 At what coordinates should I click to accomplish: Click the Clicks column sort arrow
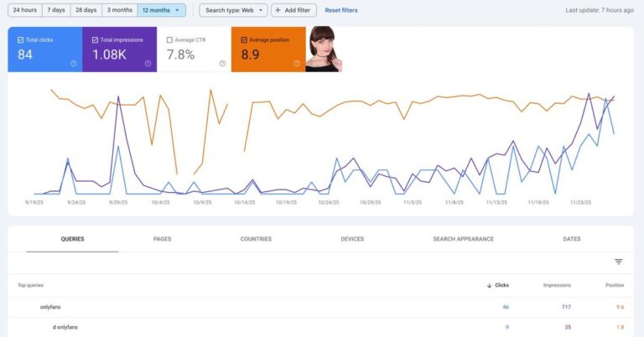click(490, 286)
